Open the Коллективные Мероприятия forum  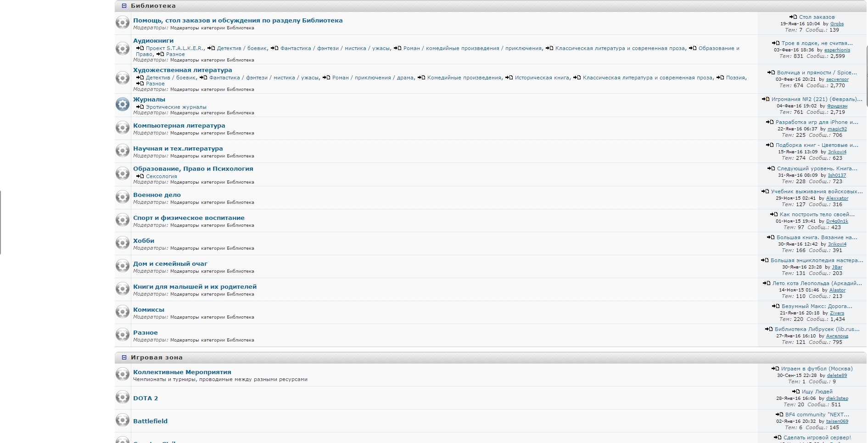[x=182, y=372]
